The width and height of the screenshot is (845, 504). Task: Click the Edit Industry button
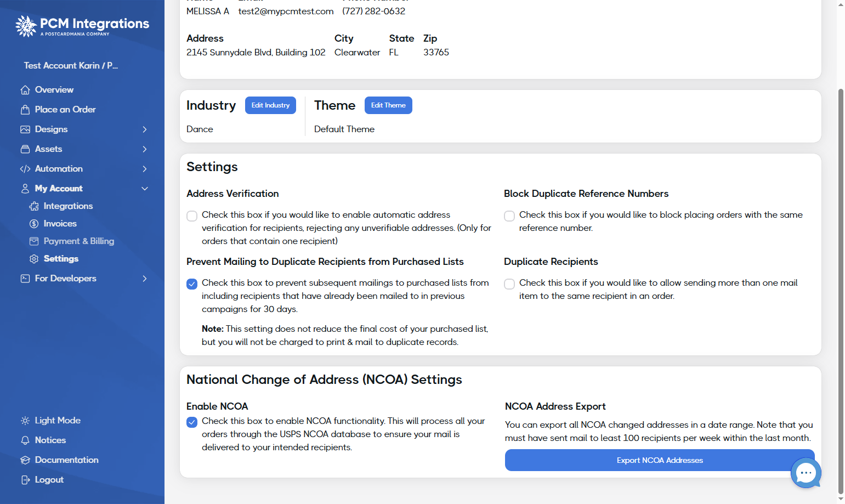pyautogui.click(x=270, y=105)
